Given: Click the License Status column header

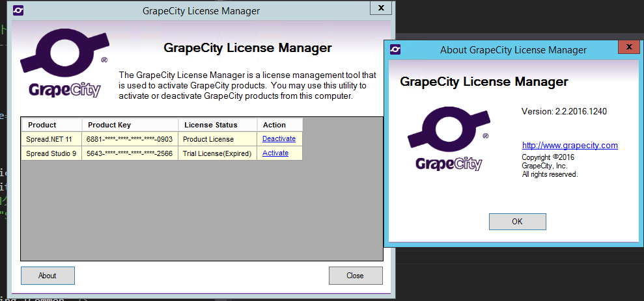Looking at the screenshot, I should point(217,125).
